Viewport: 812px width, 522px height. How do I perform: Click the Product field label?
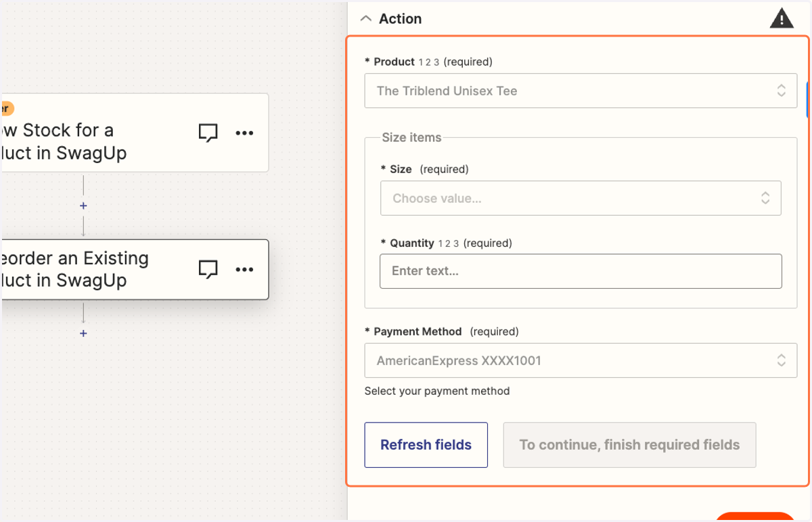394,62
